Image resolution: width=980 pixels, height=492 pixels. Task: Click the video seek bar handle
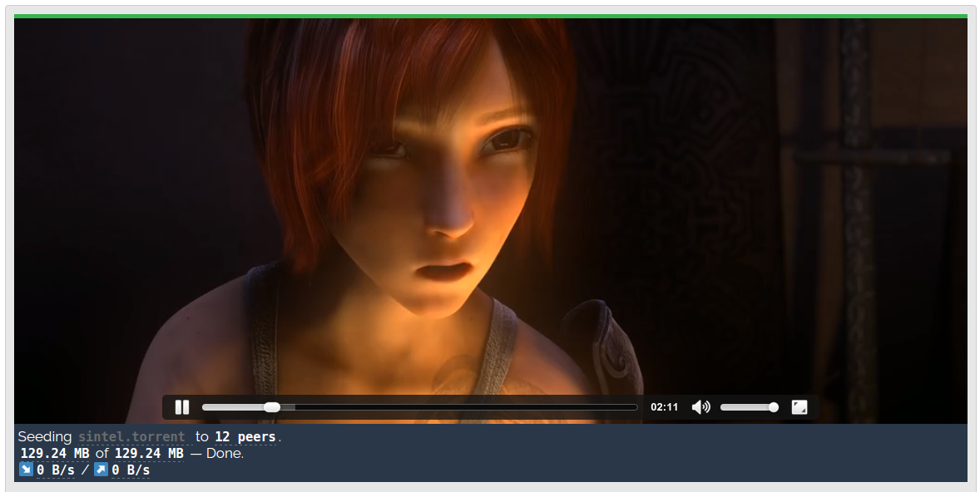pos(272,407)
